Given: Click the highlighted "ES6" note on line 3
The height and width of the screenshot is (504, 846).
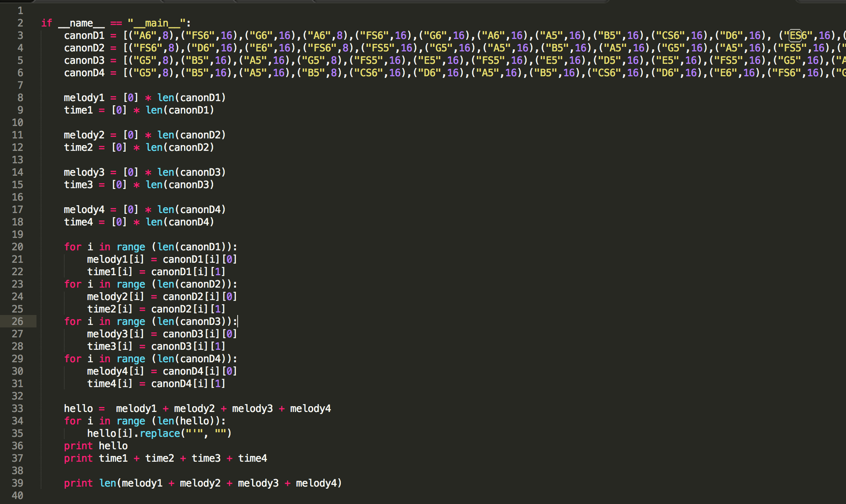Looking at the screenshot, I should click(x=797, y=35).
